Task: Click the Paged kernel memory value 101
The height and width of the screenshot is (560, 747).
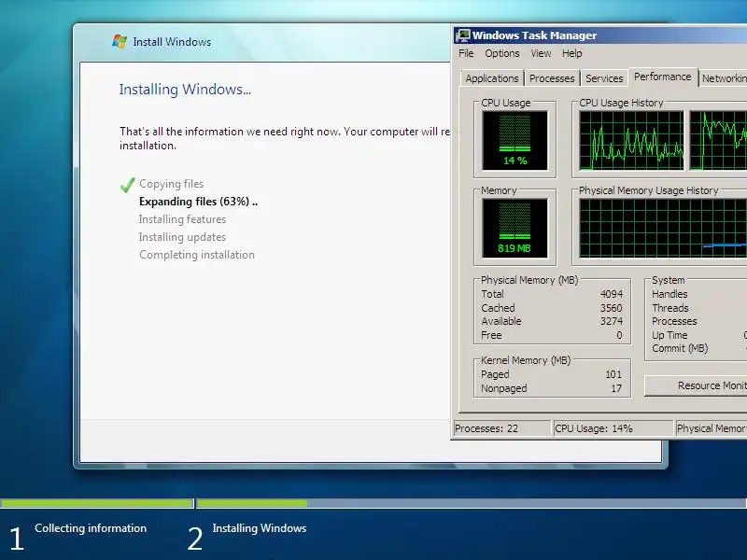Action: [x=613, y=375]
